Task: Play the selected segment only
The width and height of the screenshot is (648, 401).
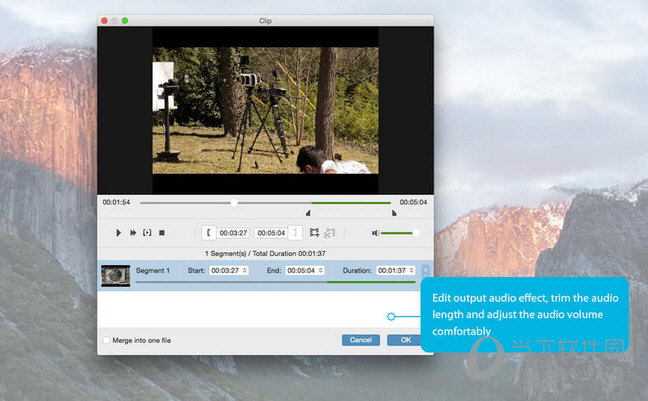Action: [147, 233]
